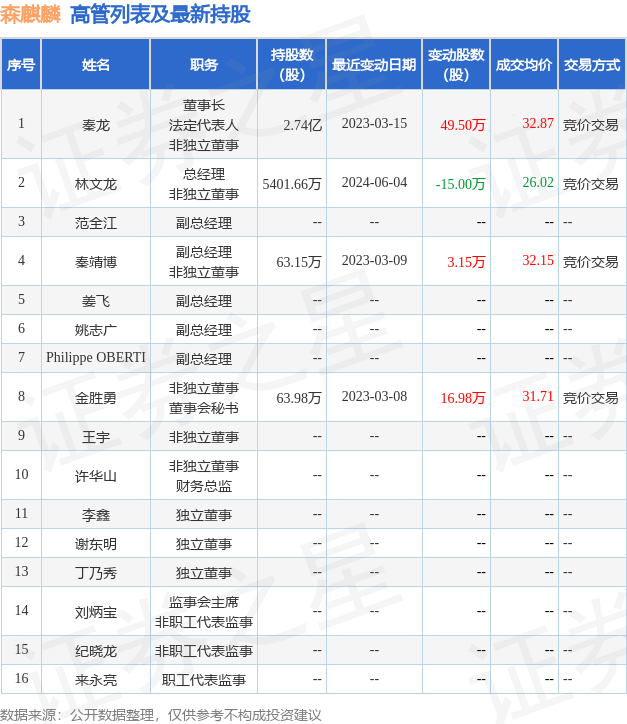This screenshot has width=627, height=724.
Task: Click the name 秦靖博
Action: click(96, 262)
